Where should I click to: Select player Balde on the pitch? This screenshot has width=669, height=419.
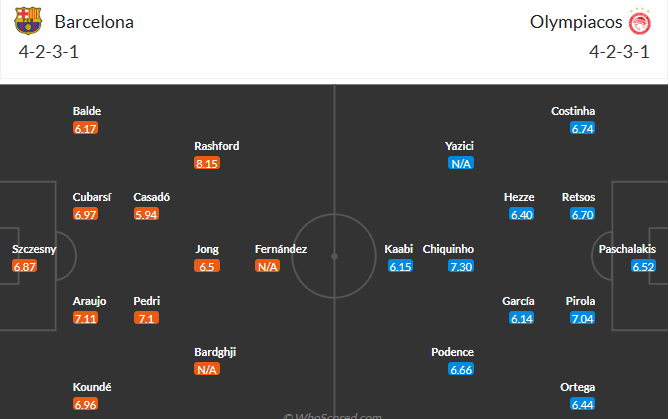(x=87, y=111)
